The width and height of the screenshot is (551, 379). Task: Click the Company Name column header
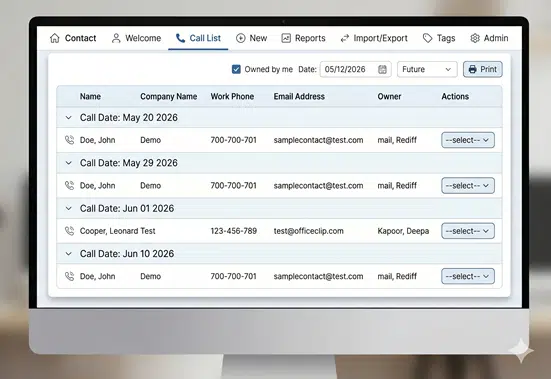click(169, 96)
